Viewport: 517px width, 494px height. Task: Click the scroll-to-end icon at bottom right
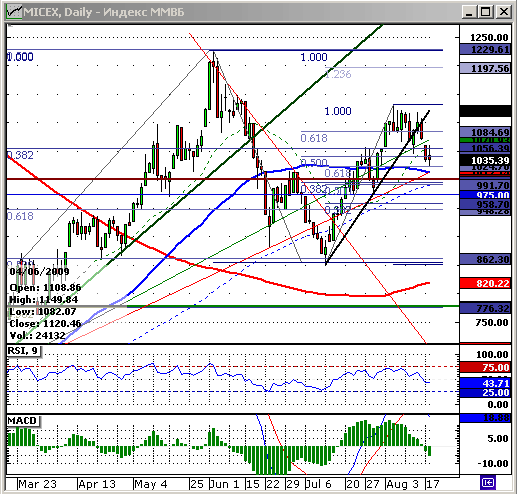coord(488,482)
